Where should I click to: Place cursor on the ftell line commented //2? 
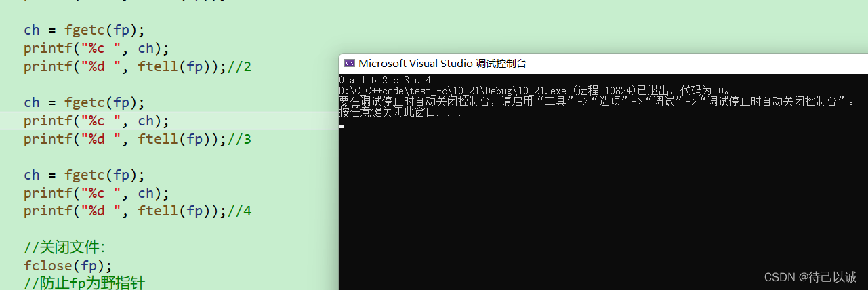click(138, 66)
